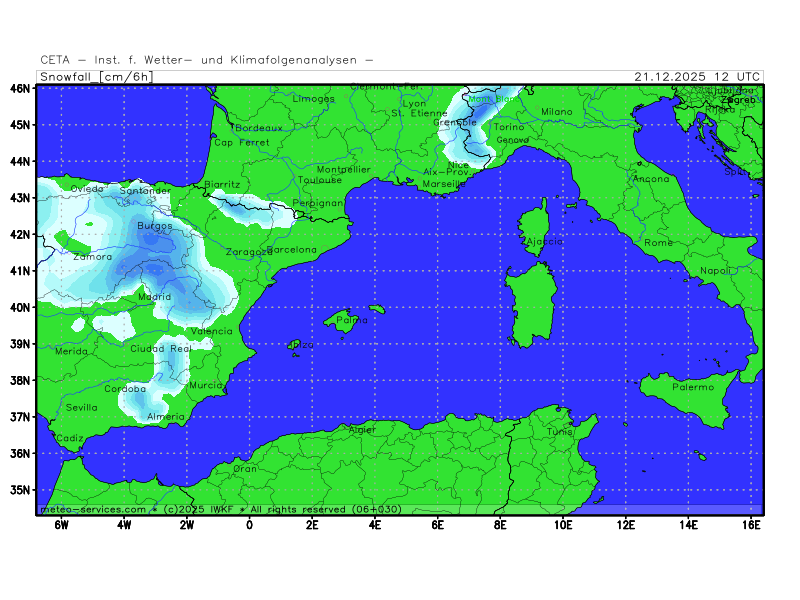Click the 21.12.2025 12 UTC timestamp

(x=697, y=76)
